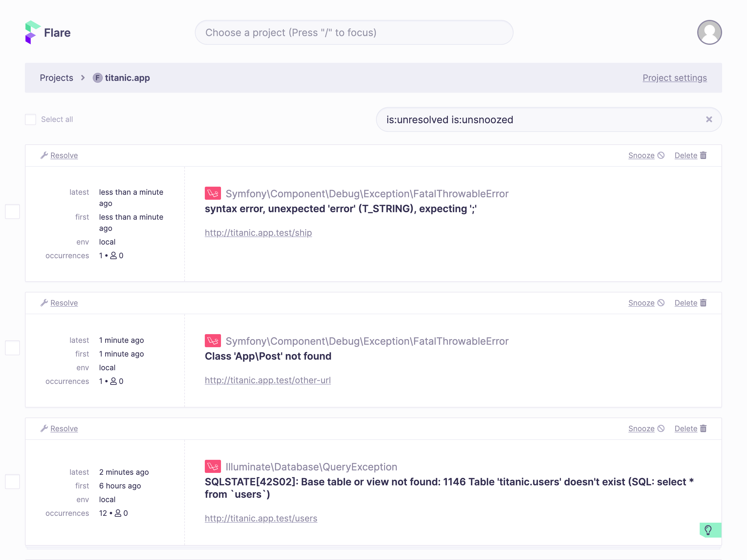
Task: Click the wrench icon for Class 'App\Post' error
Action: coord(44,303)
